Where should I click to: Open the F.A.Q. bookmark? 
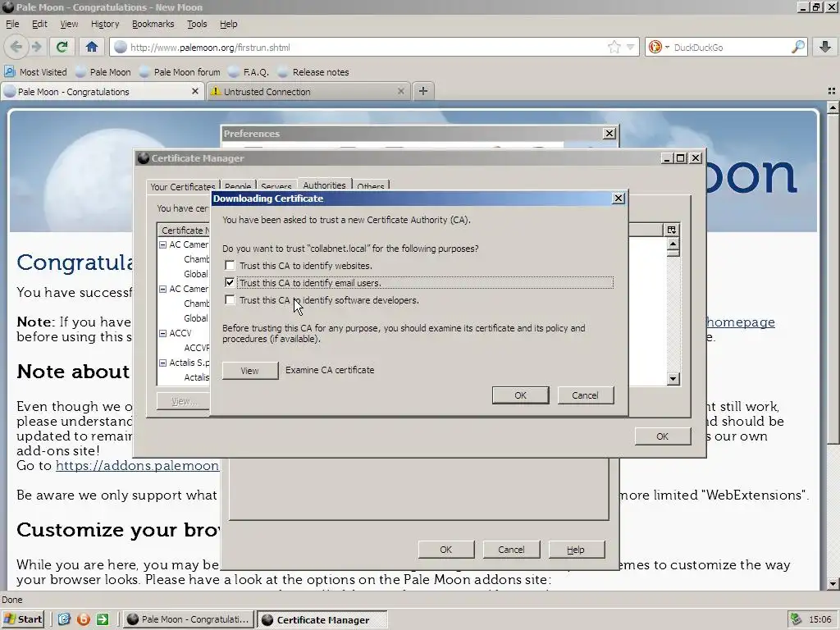(x=249, y=72)
